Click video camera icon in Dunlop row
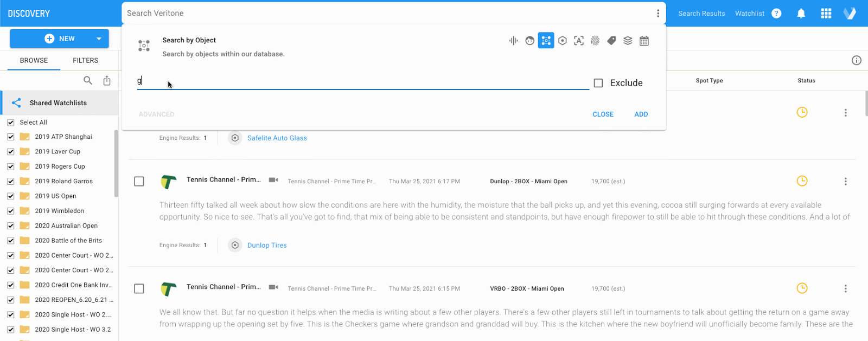Viewport: 868px width, 341px height. point(273,180)
